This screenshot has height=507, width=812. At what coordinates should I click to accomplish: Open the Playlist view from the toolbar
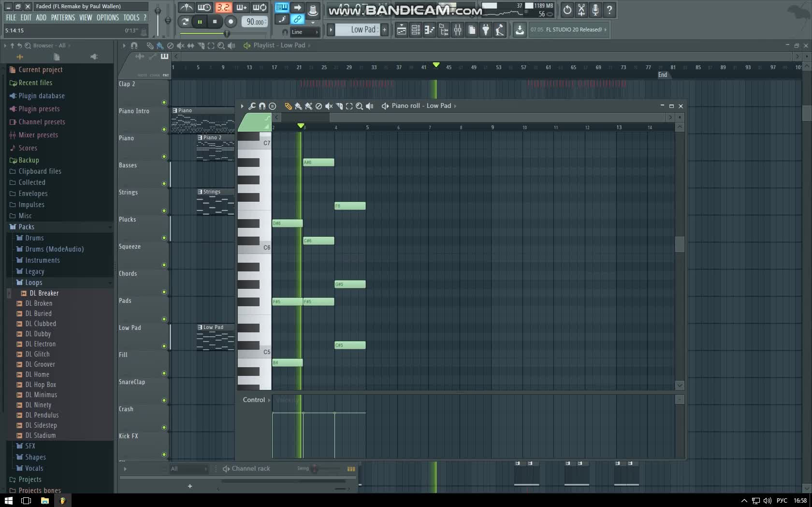click(x=401, y=30)
